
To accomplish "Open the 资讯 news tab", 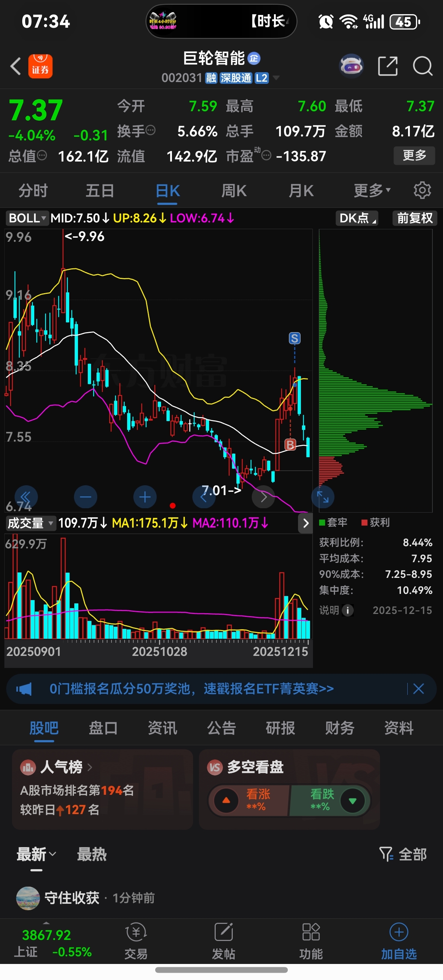I will (x=162, y=728).
